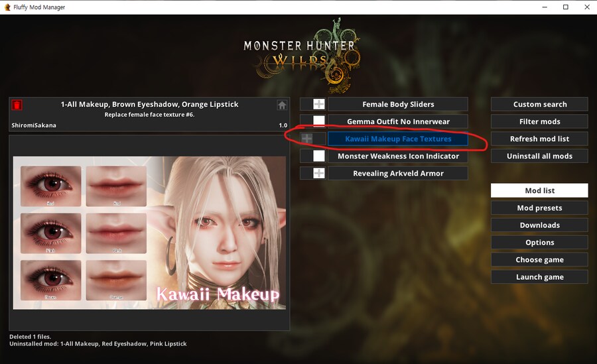Click the Custom search button
The width and height of the screenshot is (597, 364).
(x=539, y=104)
